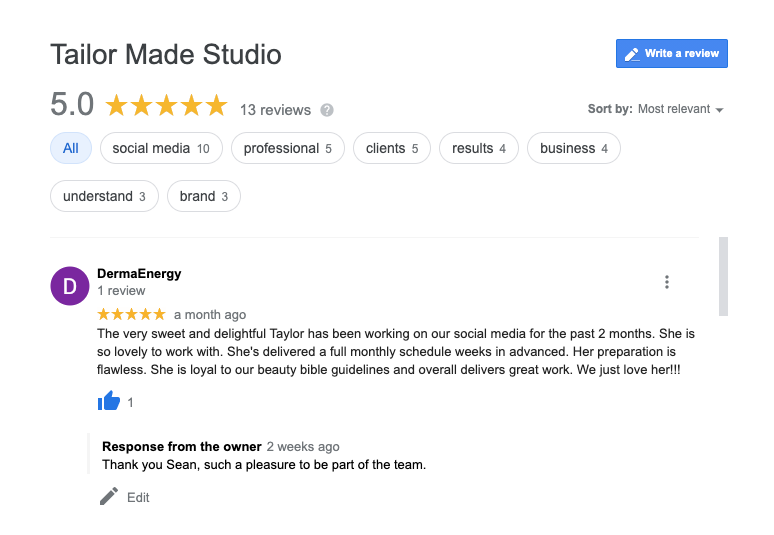Image resolution: width=774 pixels, height=535 pixels.
Task: Open the Sort by Most relevant dropdown
Action: point(680,109)
